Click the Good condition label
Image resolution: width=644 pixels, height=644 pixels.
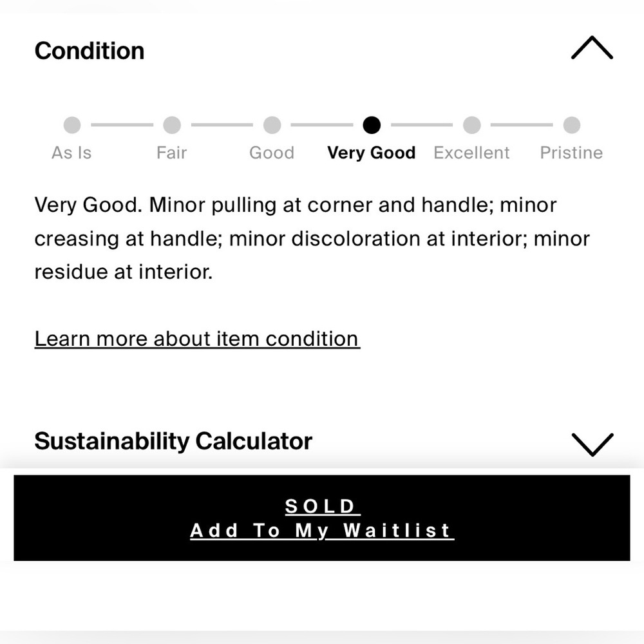pyautogui.click(x=272, y=153)
